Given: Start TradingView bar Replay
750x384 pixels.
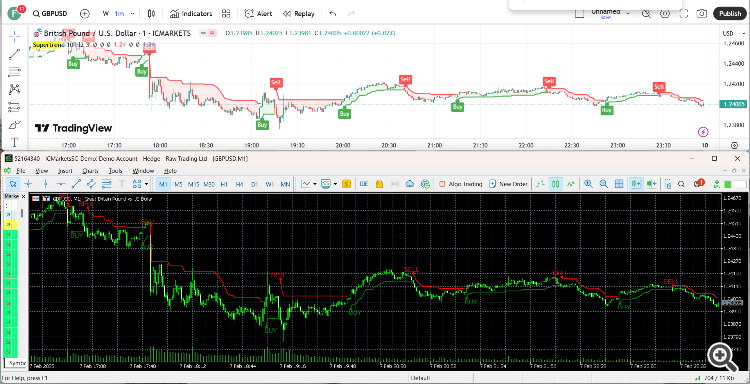Looking at the screenshot, I should pos(298,13).
